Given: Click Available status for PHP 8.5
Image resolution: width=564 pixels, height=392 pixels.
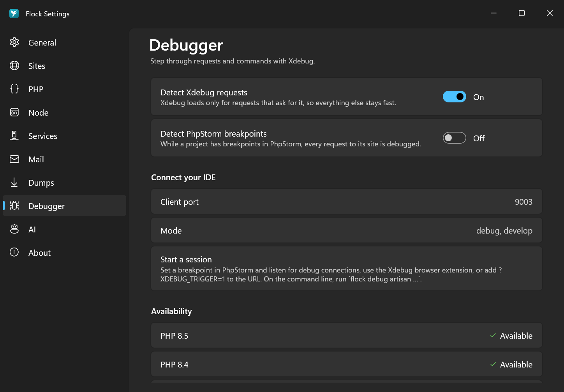Looking at the screenshot, I should (516, 336).
